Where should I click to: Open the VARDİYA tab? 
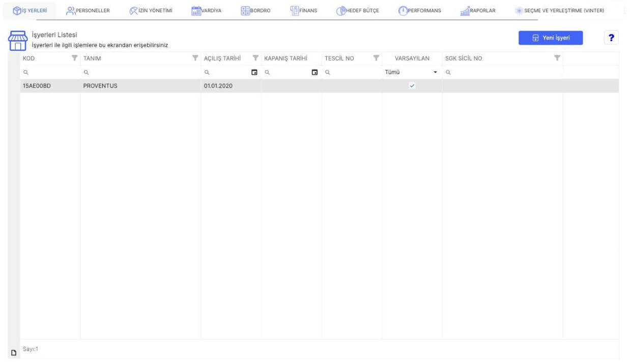206,10
